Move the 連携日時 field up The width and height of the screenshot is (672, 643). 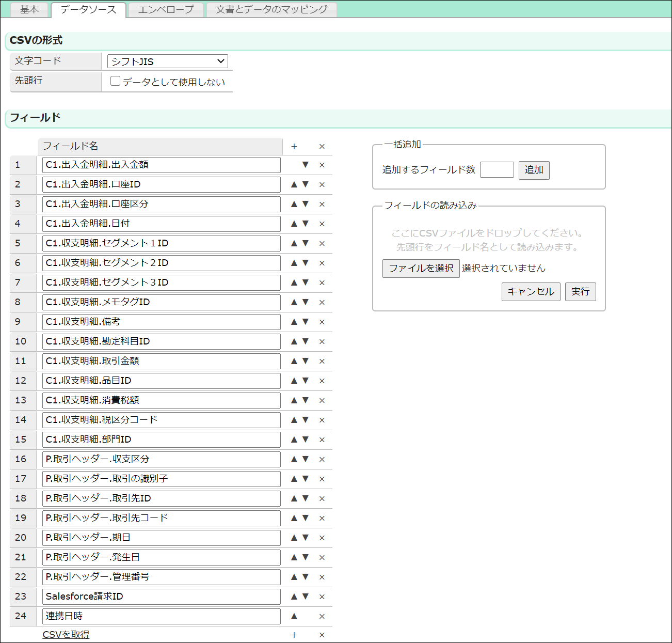(x=294, y=616)
